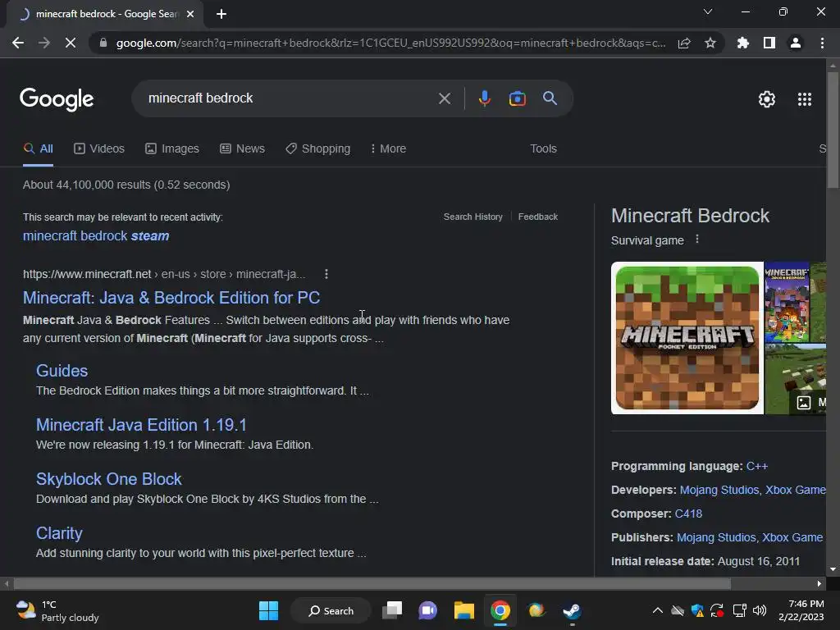Click the horizontal scrollbar thumb

click(x=372, y=583)
